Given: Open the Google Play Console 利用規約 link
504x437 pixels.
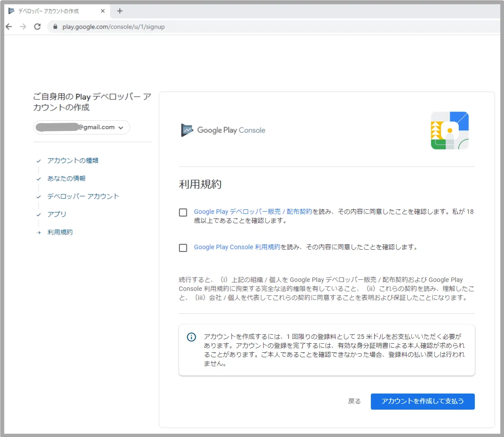Looking at the screenshot, I should tap(237, 247).
